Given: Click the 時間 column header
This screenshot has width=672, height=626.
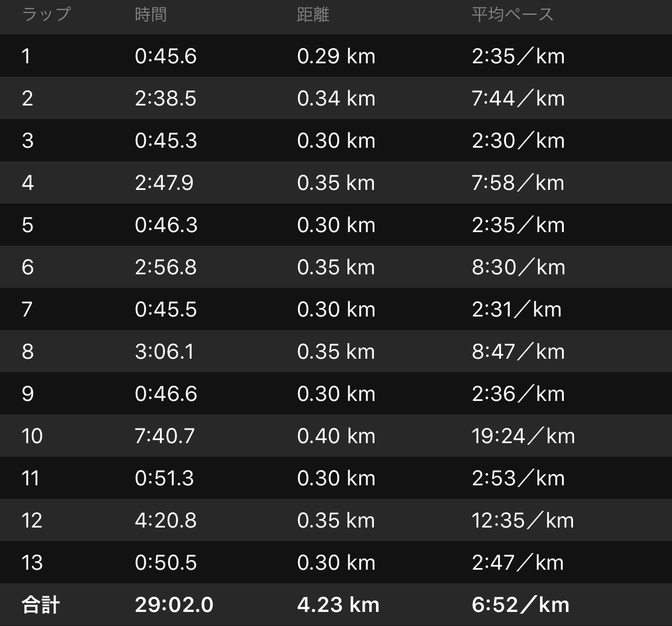Looking at the screenshot, I should coord(150,14).
